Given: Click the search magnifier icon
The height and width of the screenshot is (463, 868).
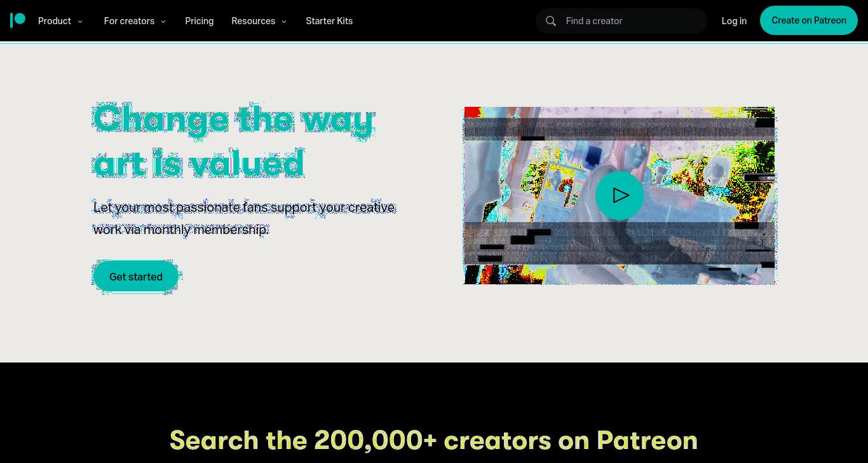Looking at the screenshot, I should click(551, 21).
